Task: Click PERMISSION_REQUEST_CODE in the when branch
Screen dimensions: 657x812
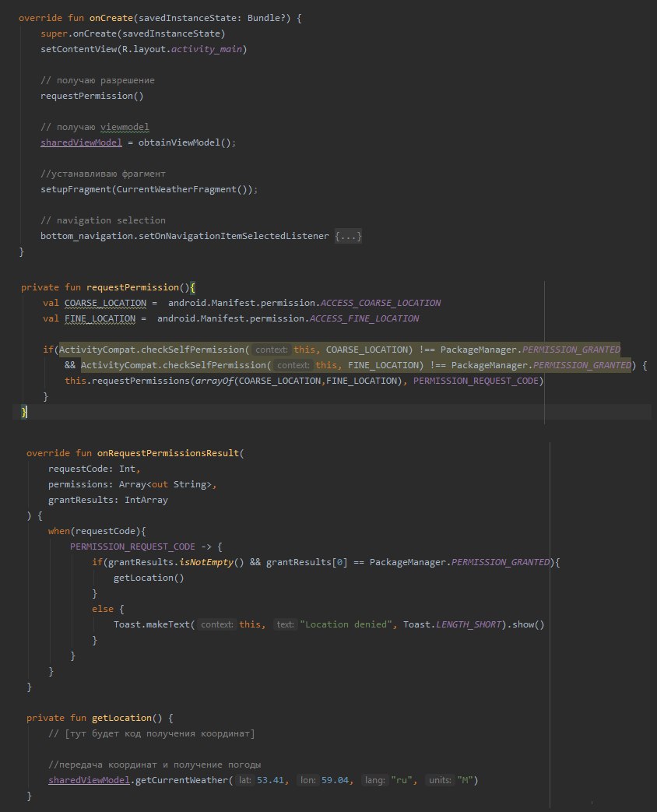Action: tap(132, 547)
